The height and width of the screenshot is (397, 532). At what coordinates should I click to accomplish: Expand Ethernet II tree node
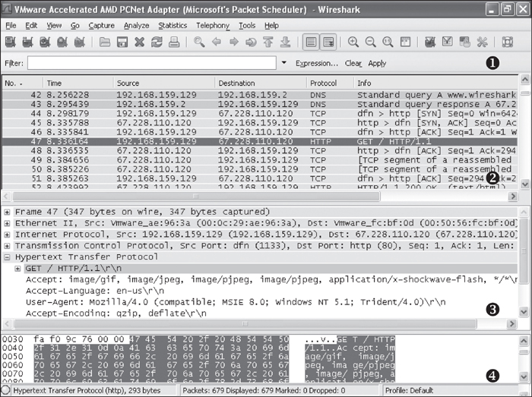click(x=7, y=224)
